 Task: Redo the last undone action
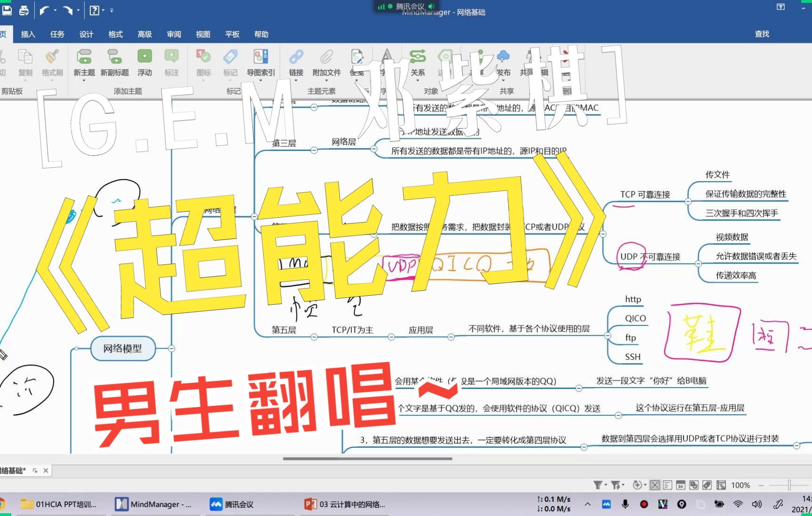click(x=68, y=10)
